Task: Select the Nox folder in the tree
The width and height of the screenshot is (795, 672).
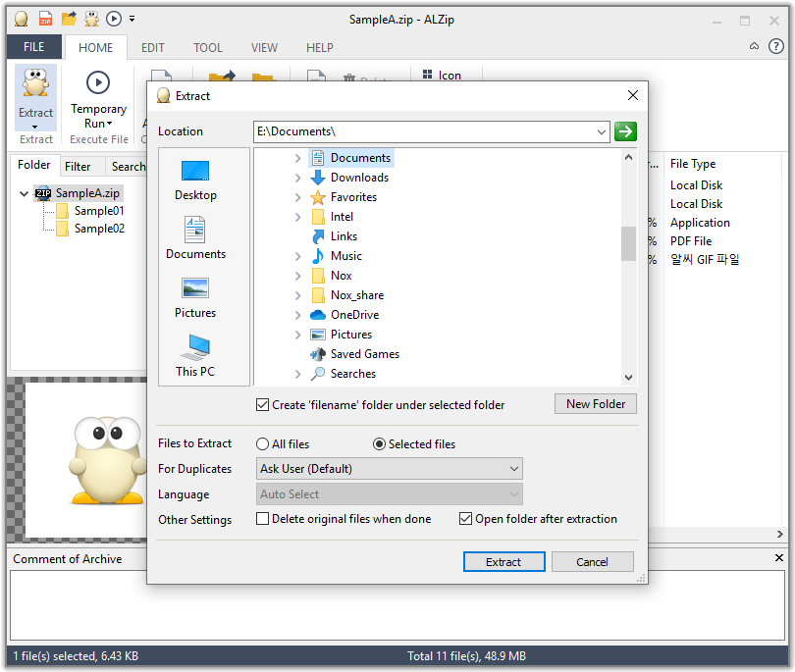Action: [x=332, y=276]
